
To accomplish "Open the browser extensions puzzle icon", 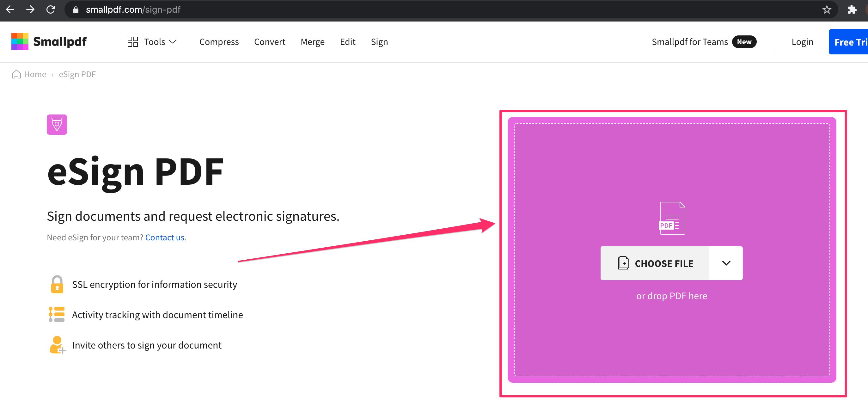I will tap(852, 9).
